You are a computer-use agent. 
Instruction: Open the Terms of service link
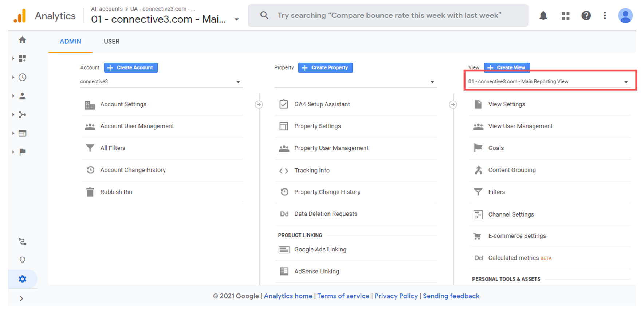(x=343, y=296)
